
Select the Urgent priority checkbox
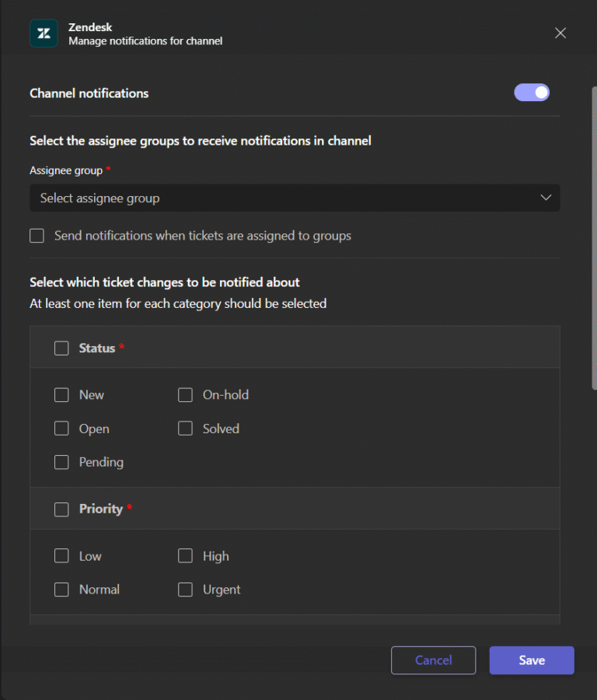tap(185, 590)
